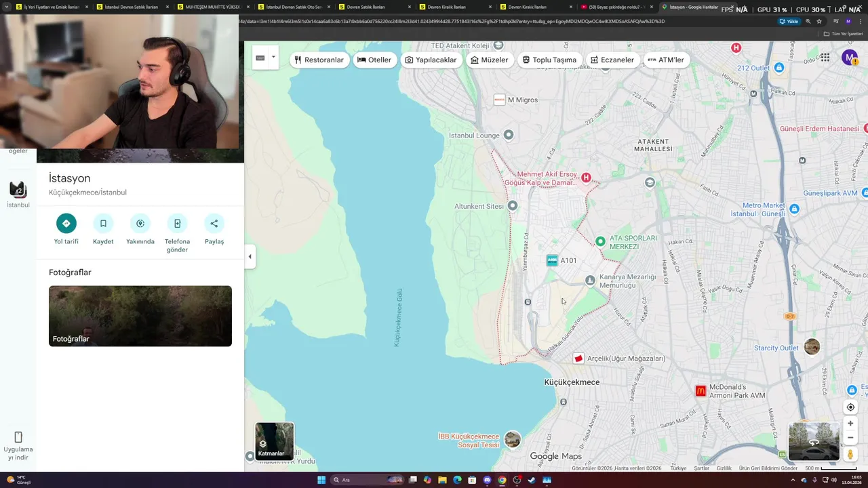Image resolution: width=868 pixels, height=488 pixels.
Task: Select the A101 store marker
Action: (x=553, y=260)
